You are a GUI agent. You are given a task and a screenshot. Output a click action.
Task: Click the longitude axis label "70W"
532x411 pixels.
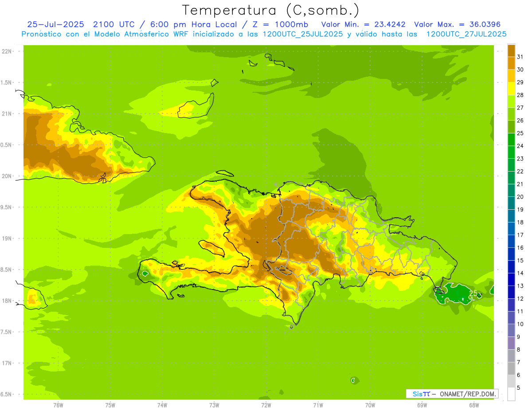click(370, 405)
